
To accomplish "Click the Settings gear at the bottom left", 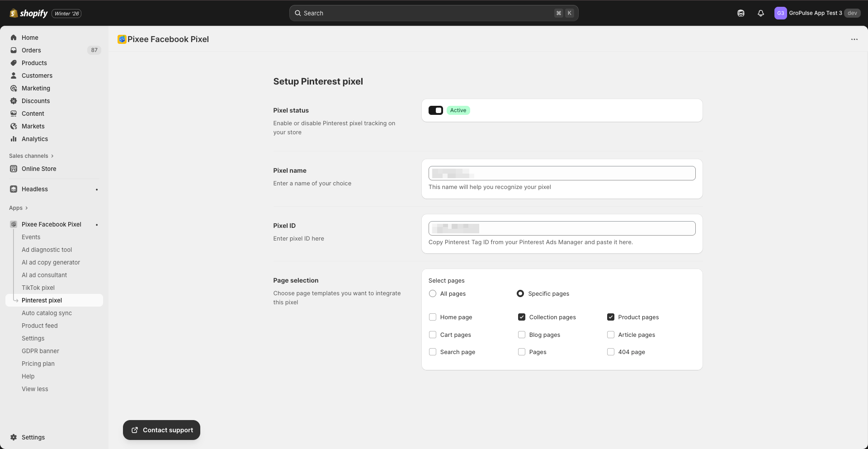I will [x=14, y=437].
